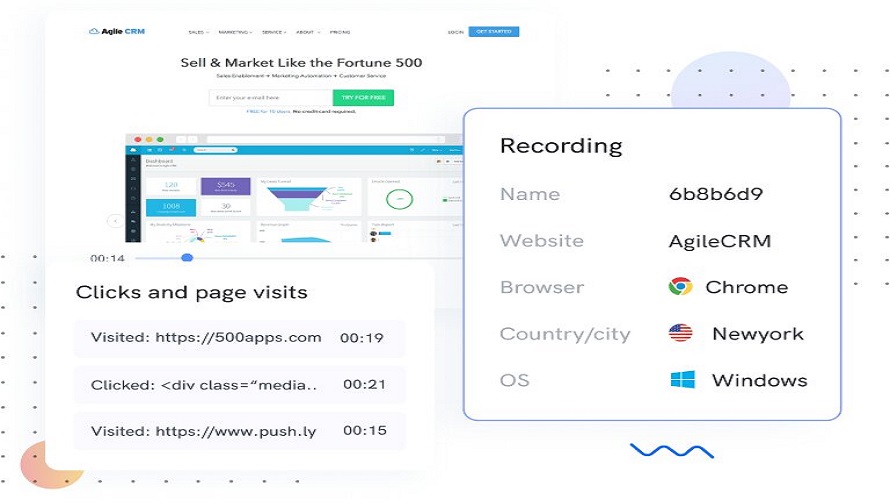Screen dimensions: 890x500
Task: Select the Visited 500apps.com entry
Action: pyautogui.click(x=240, y=338)
